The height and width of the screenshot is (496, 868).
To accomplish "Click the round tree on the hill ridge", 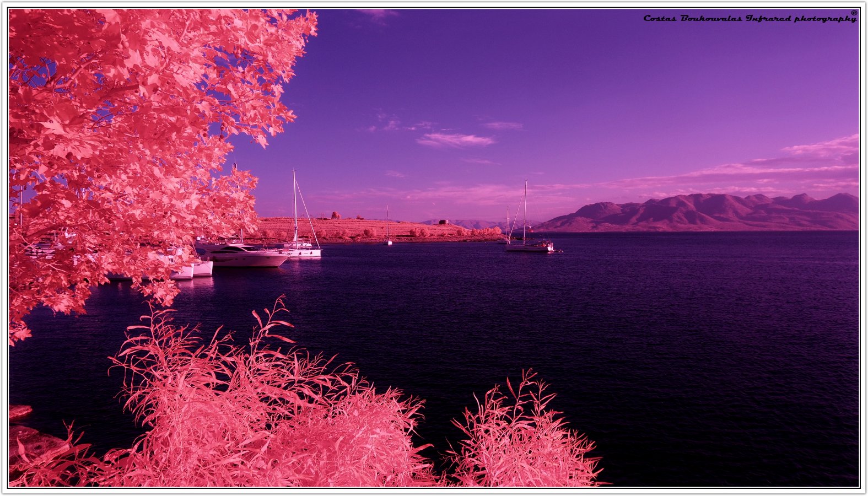I will (x=335, y=215).
